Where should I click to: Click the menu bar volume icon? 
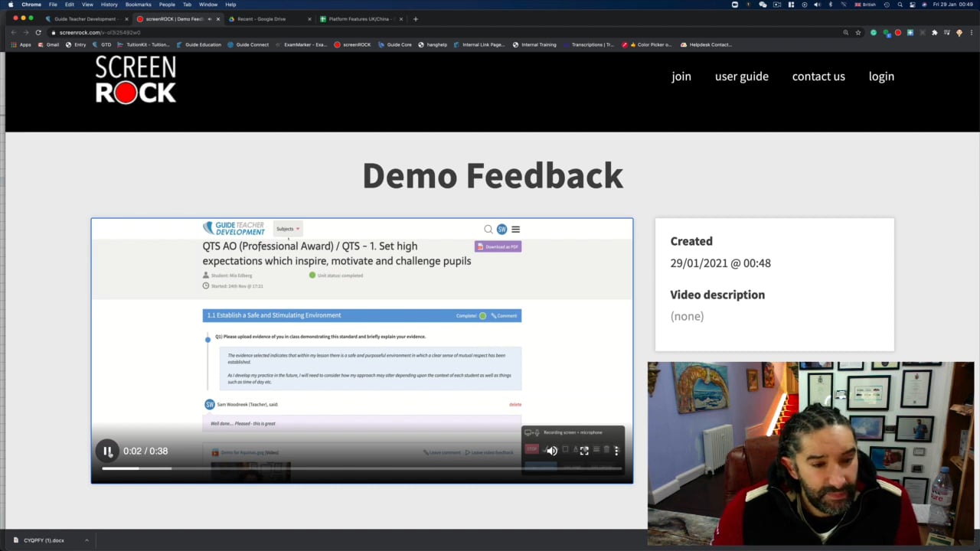tap(817, 5)
